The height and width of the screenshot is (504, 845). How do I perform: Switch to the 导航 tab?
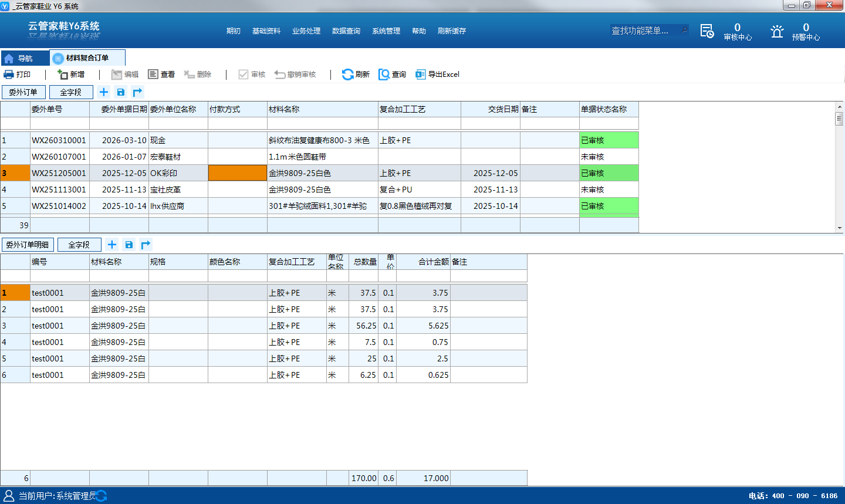(25, 58)
